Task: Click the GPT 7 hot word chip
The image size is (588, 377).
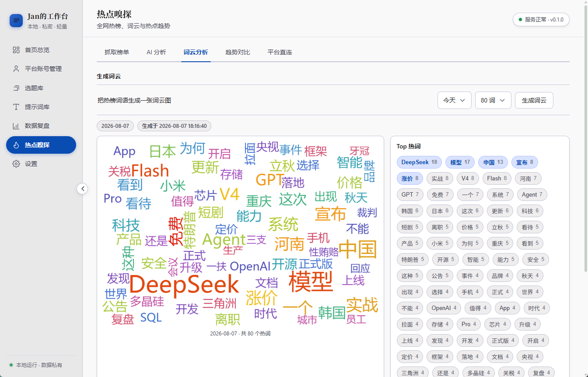Action: (x=410, y=195)
